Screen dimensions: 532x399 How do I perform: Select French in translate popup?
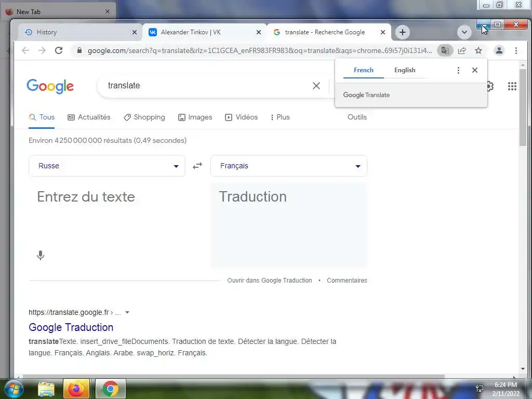tap(363, 70)
